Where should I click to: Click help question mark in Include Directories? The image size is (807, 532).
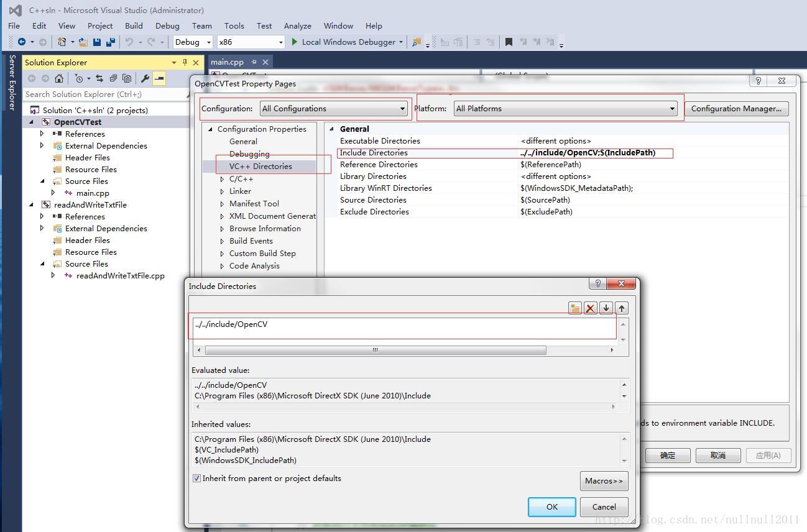pos(597,283)
